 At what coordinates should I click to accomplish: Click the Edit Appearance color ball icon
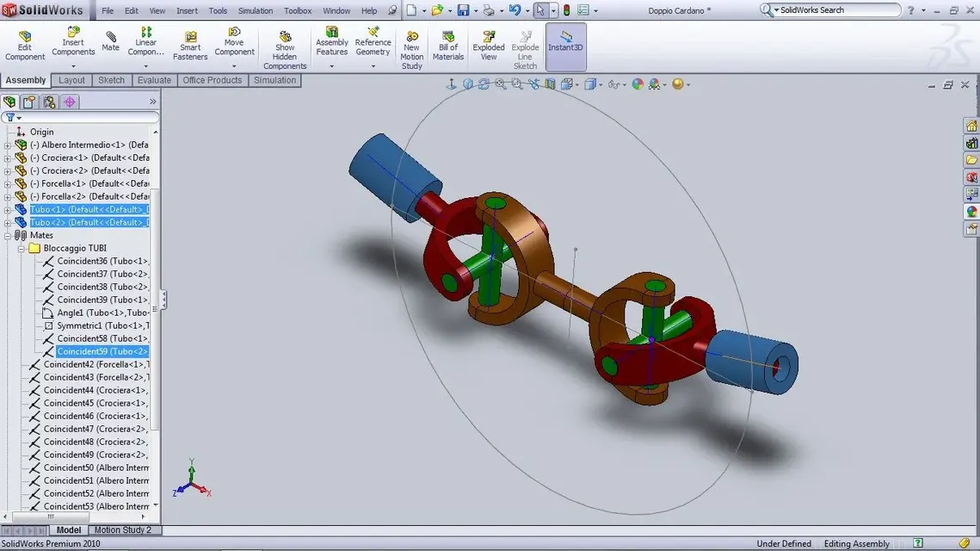(x=638, y=84)
